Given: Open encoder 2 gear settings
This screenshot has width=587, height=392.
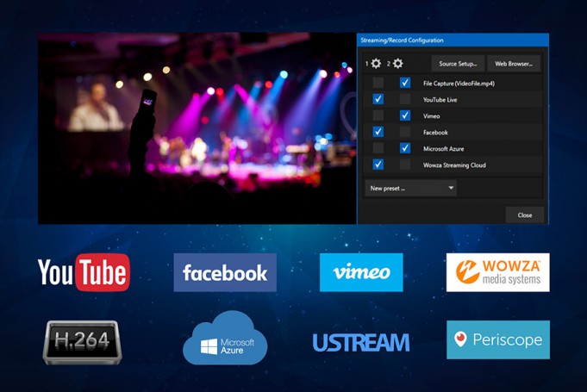Looking at the screenshot, I should [398, 64].
